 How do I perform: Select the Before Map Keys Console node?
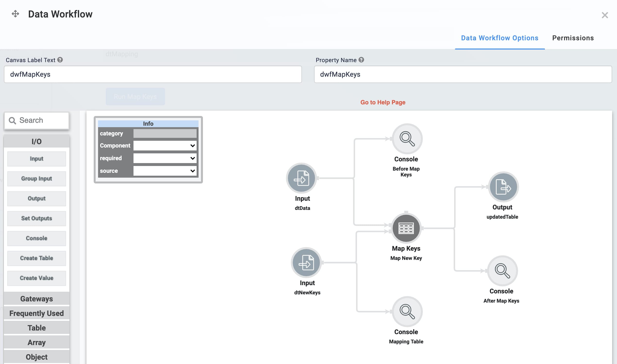point(407,139)
